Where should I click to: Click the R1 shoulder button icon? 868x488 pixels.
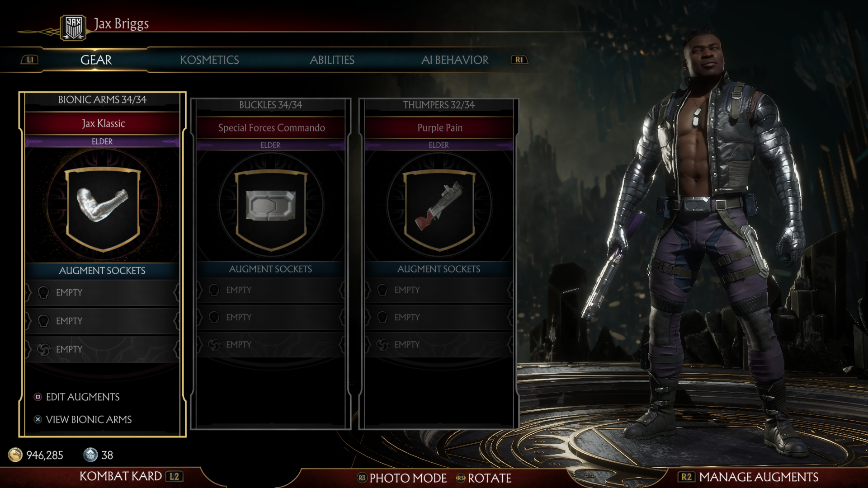[519, 60]
